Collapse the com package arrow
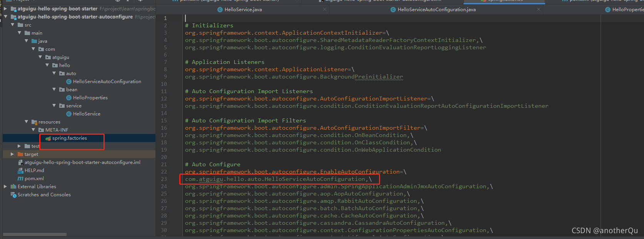 coord(33,49)
